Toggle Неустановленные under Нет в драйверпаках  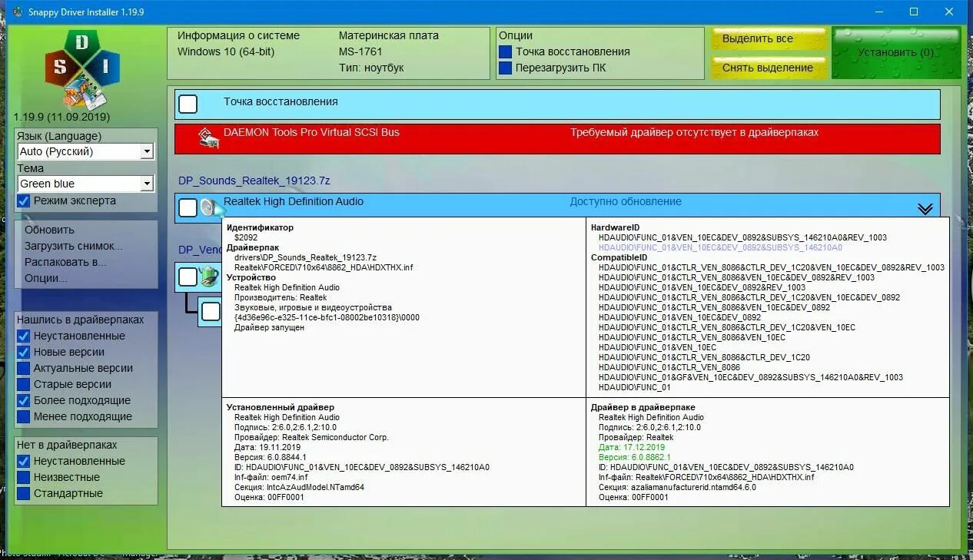[x=24, y=461]
